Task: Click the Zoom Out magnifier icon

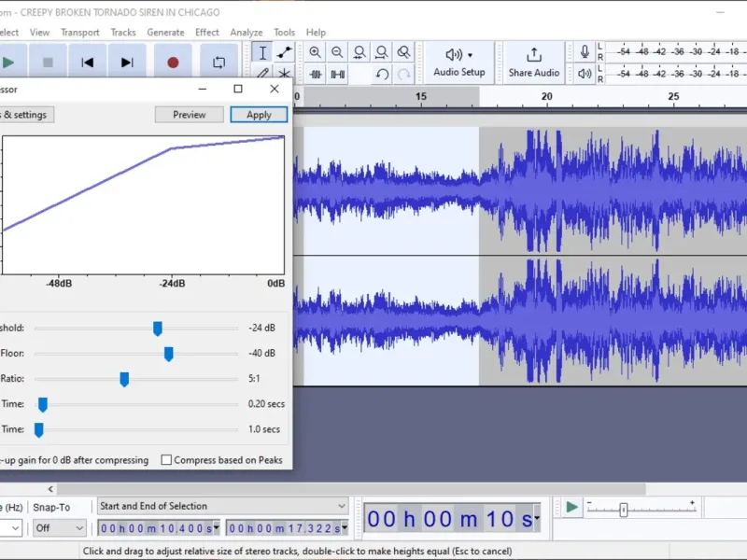Action: 337,52
